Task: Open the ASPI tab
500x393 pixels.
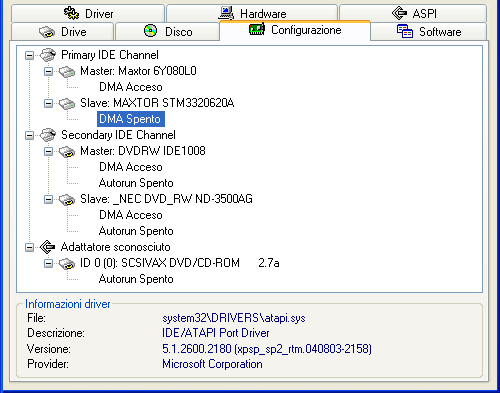Action: point(413,13)
